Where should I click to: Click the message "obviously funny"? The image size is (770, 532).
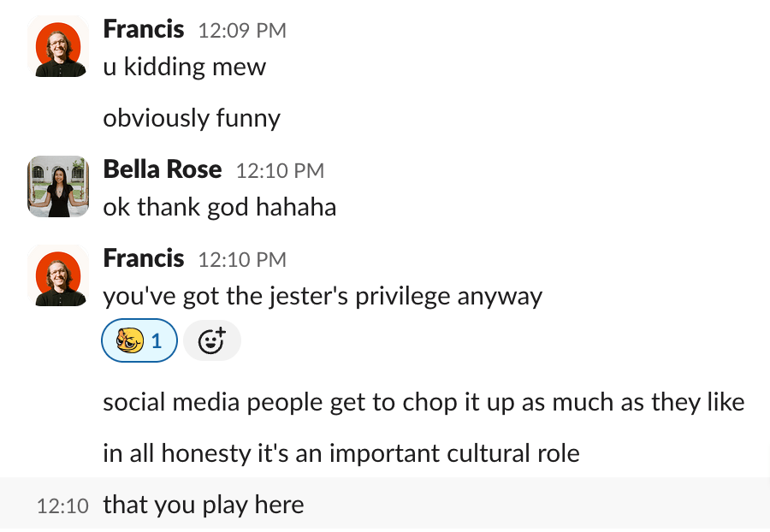192,118
